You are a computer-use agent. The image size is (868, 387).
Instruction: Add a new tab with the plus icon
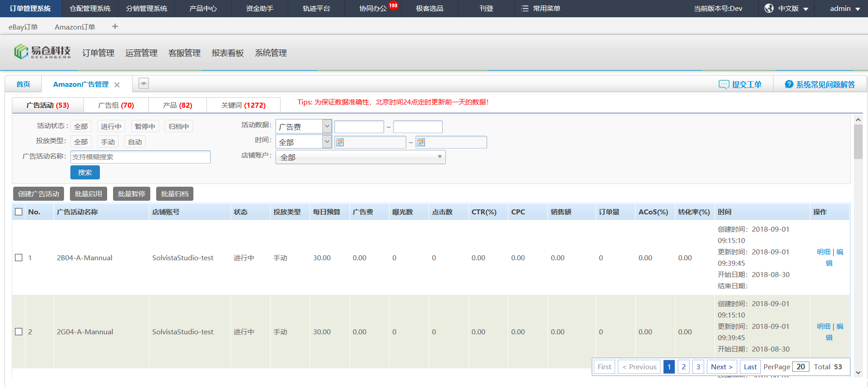point(115,27)
